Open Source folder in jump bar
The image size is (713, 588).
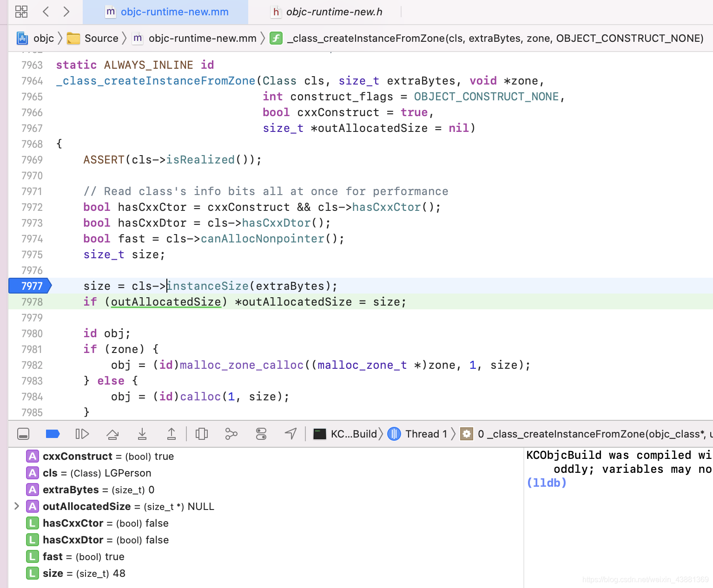pos(93,38)
